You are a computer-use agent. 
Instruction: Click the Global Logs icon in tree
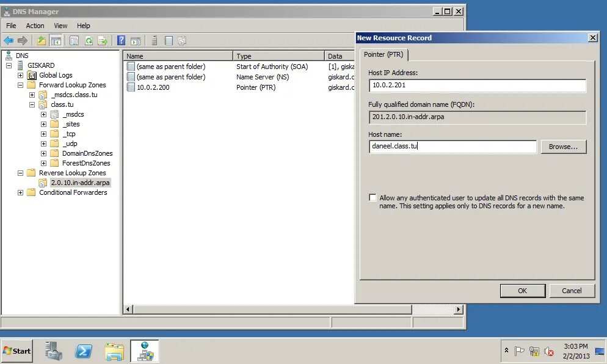click(x=32, y=75)
